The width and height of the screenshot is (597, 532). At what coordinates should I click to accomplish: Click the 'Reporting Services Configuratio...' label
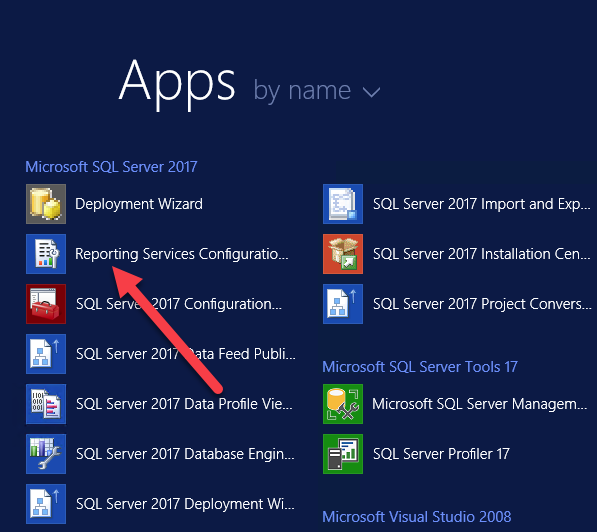click(182, 254)
